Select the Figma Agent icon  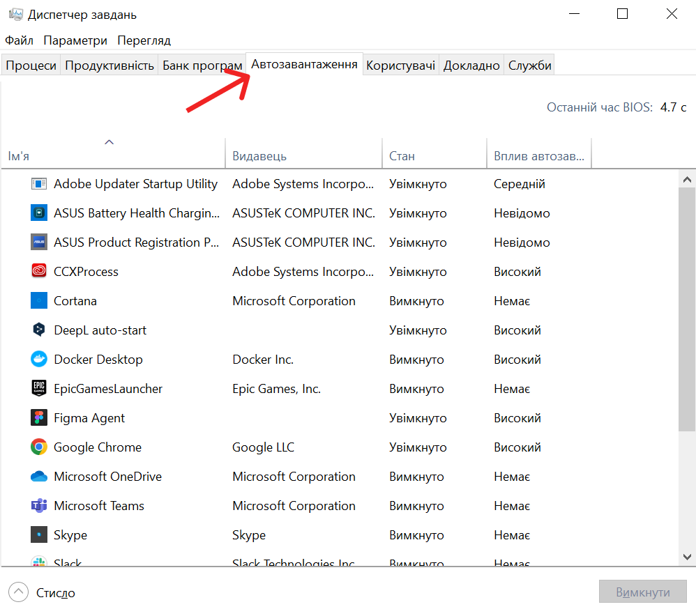[x=39, y=418]
